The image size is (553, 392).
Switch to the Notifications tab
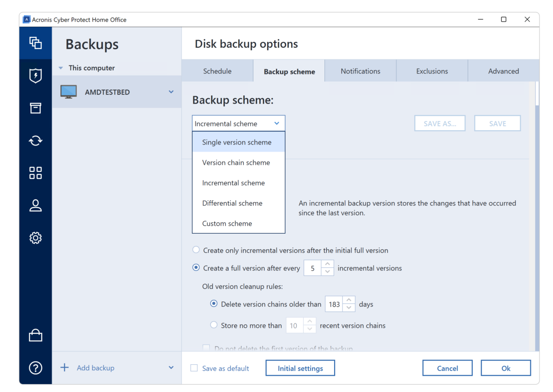click(360, 71)
